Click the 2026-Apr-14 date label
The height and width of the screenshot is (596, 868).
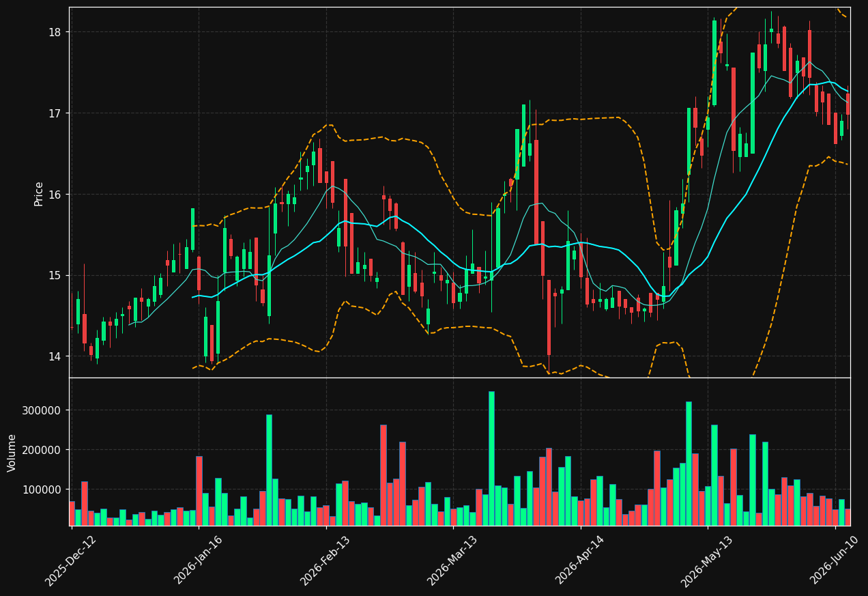click(x=579, y=560)
